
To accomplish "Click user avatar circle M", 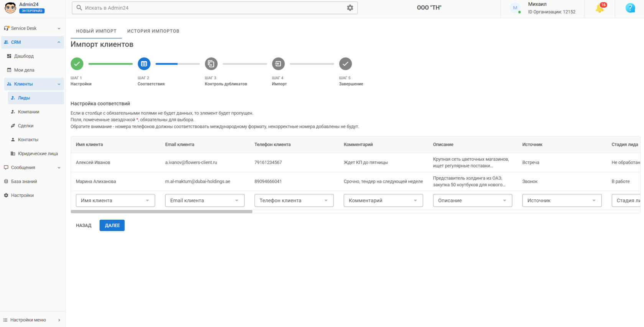I will [x=515, y=8].
